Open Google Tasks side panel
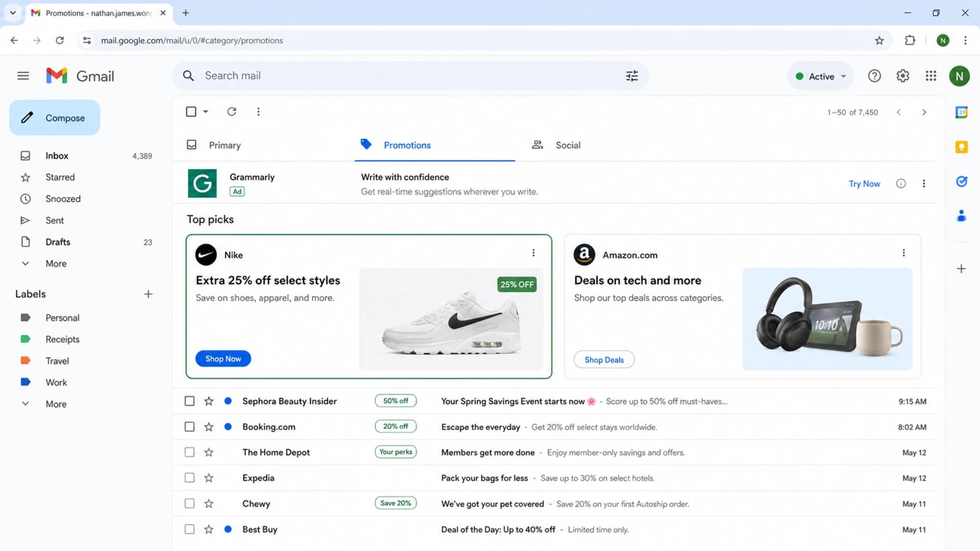The height and width of the screenshot is (551, 980). point(961,181)
